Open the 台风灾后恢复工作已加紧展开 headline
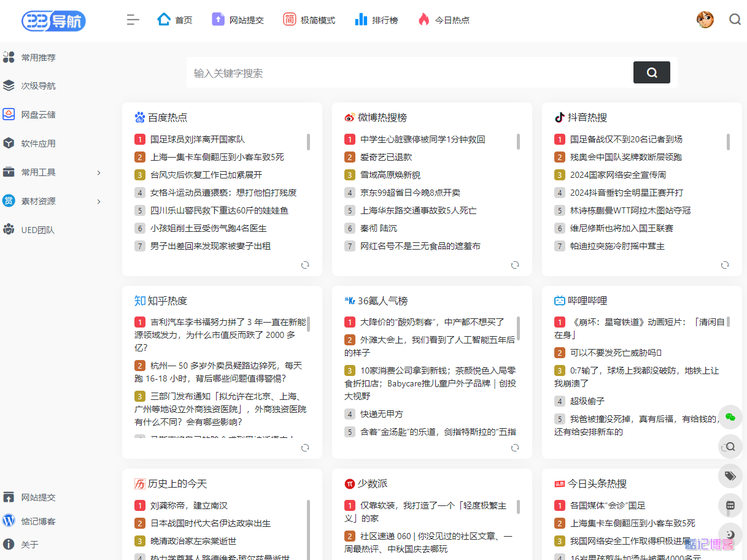 [206, 175]
